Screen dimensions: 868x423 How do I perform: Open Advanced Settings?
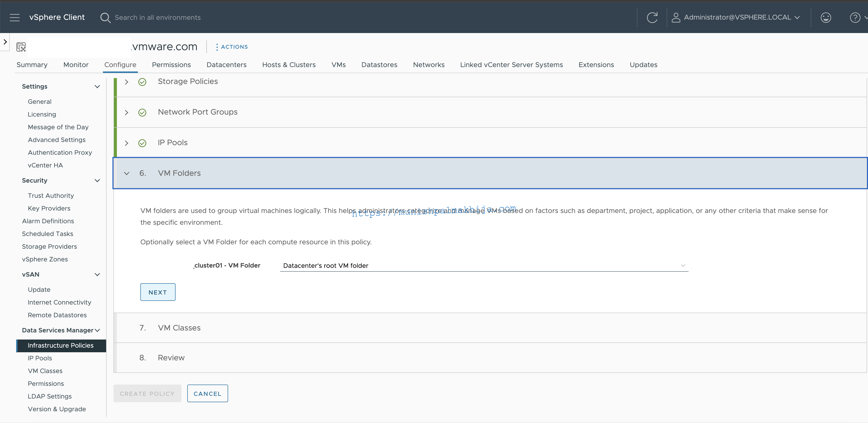(57, 140)
